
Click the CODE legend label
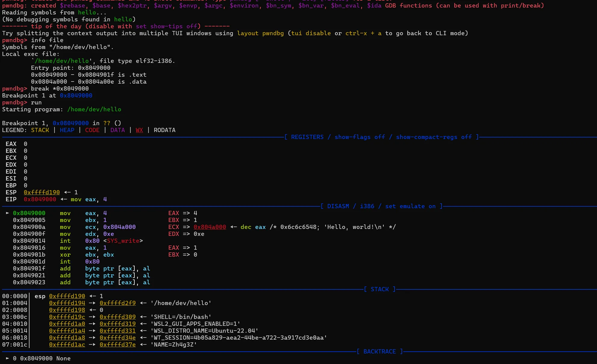(x=92, y=130)
